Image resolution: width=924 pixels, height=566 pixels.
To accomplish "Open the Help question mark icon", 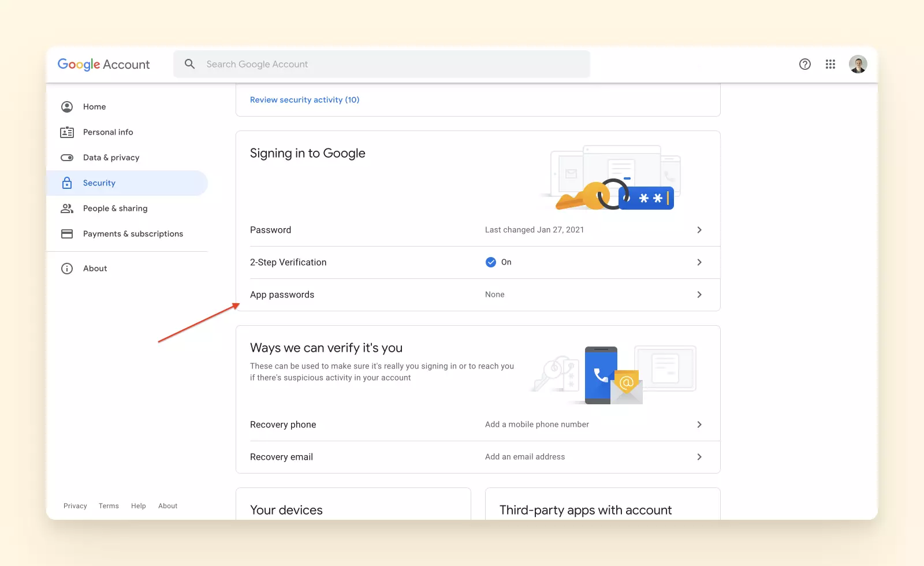I will point(805,64).
